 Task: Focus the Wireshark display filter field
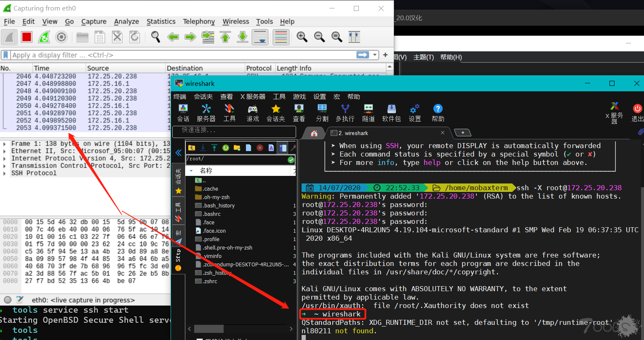183,55
